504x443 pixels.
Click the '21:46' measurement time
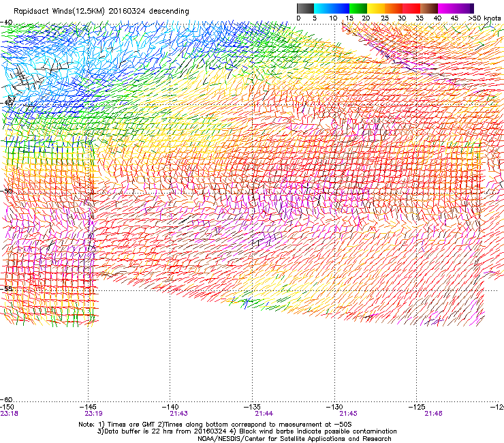pos(433,414)
